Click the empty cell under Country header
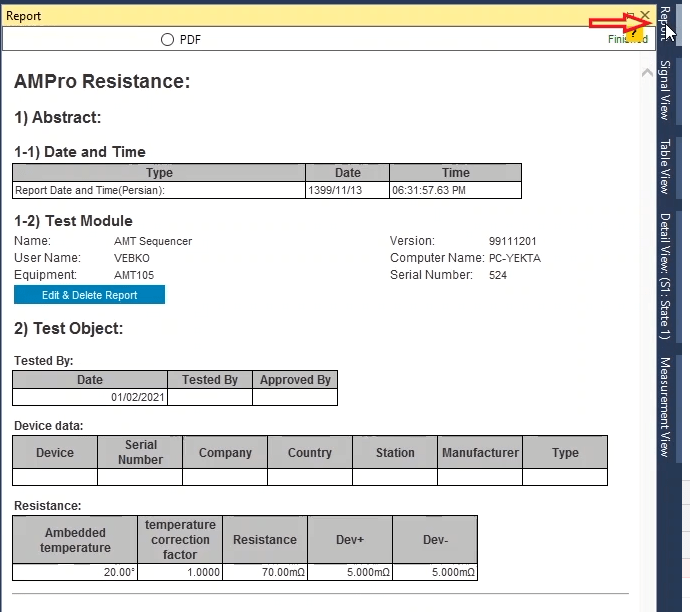The height and width of the screenshot is (612, 690). click(310, 477)
